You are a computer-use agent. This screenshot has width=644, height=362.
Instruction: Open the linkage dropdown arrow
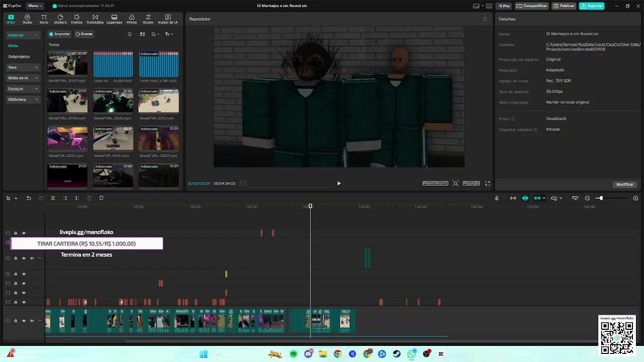544,198
